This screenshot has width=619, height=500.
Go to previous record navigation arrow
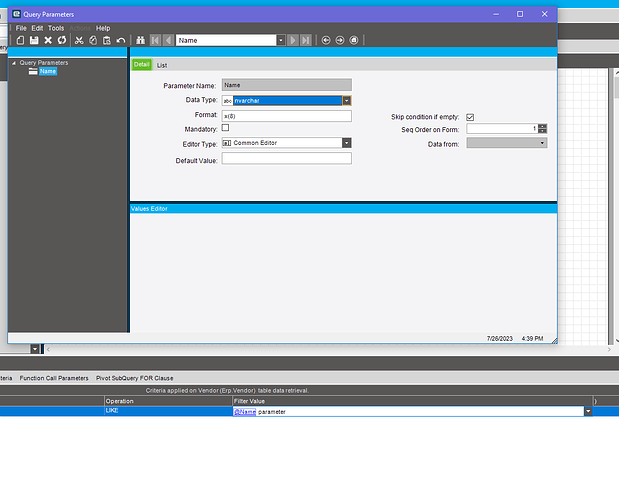click(169, 40)
